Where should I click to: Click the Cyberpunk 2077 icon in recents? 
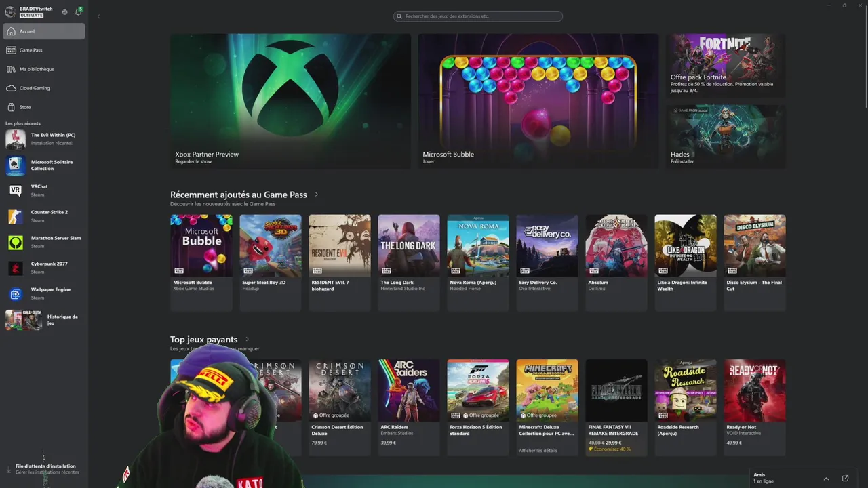coord(16,268)
